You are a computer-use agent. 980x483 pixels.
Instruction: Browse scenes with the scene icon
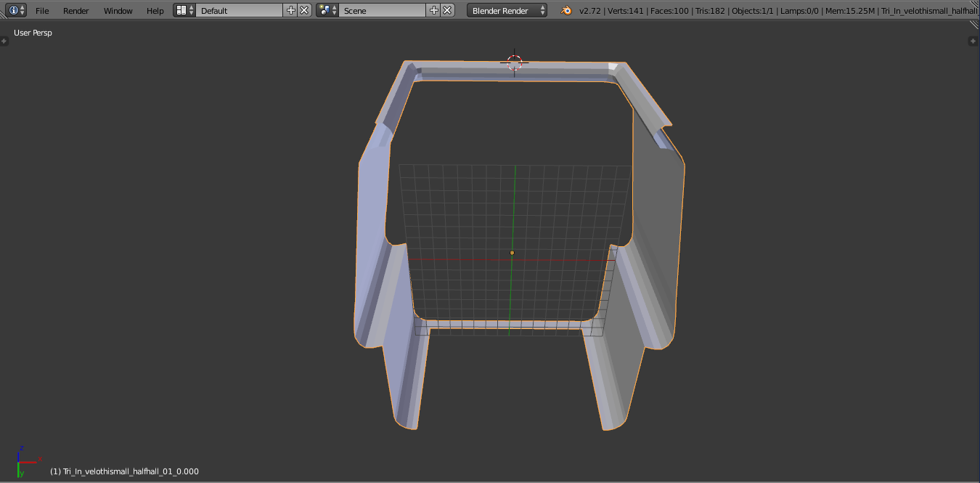[x=327, y=10]
